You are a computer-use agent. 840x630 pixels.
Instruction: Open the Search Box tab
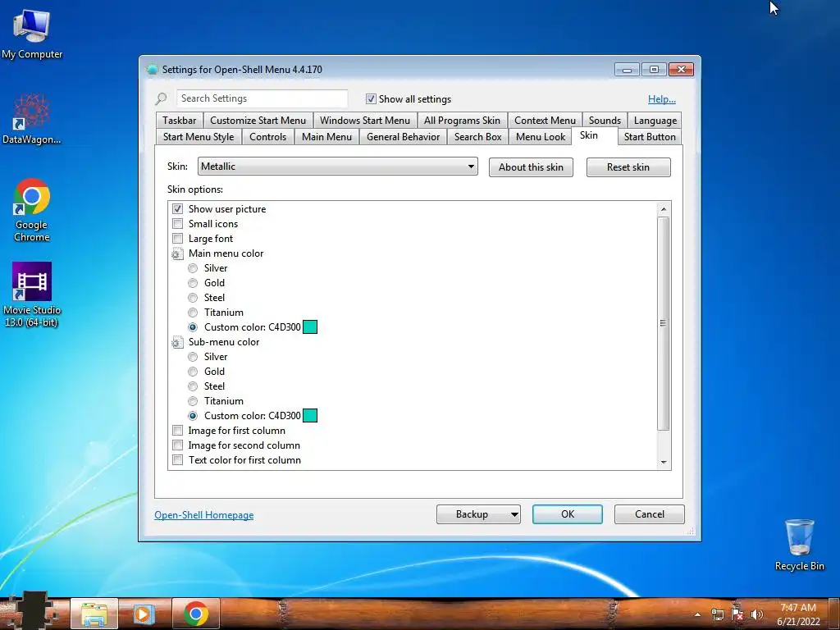(x=478, y=137)
